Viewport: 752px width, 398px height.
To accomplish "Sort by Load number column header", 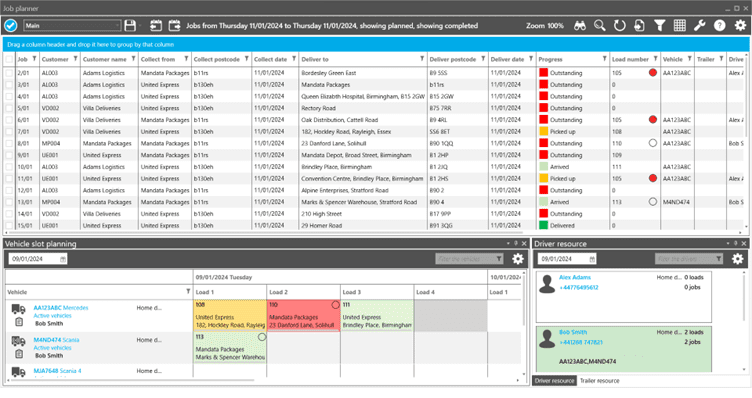I will click(x=630, y=59).
